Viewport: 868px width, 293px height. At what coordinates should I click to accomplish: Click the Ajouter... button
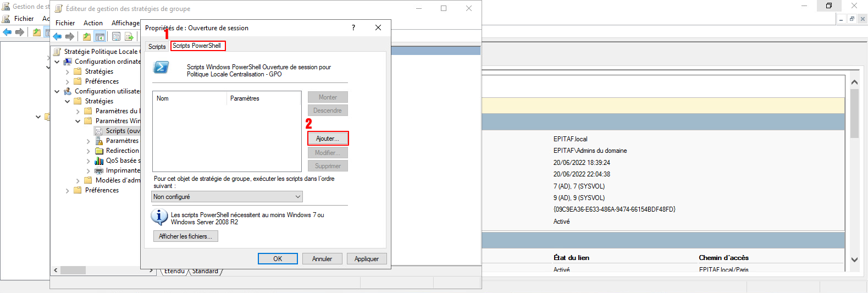pos(328,139)
